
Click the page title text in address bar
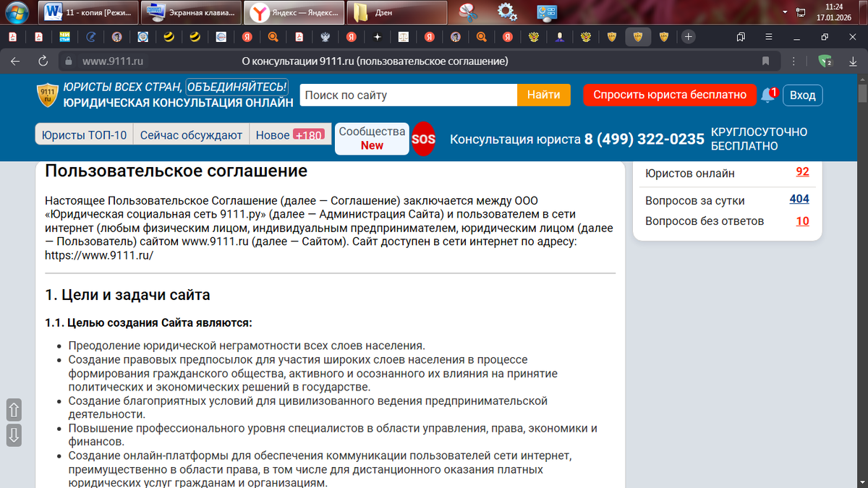coord(375,61)
